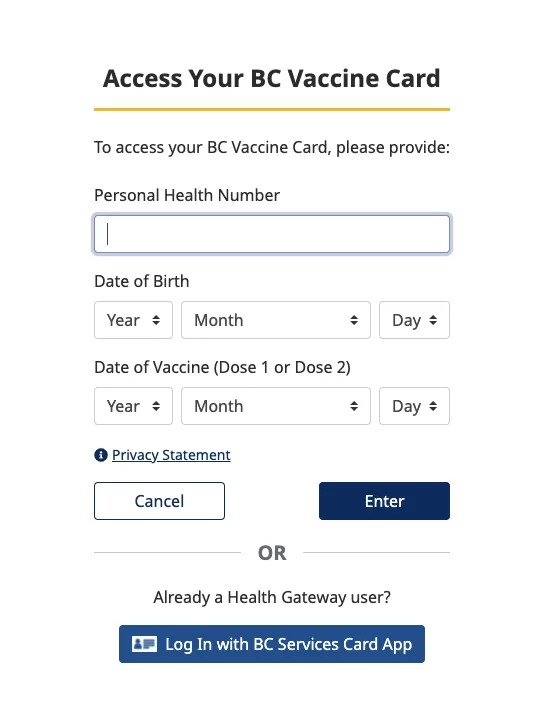The width and height of the screenshot is (542, 724).
Task: Open the Date of Birth Day dropdown
Action: (x=415, y=320)
